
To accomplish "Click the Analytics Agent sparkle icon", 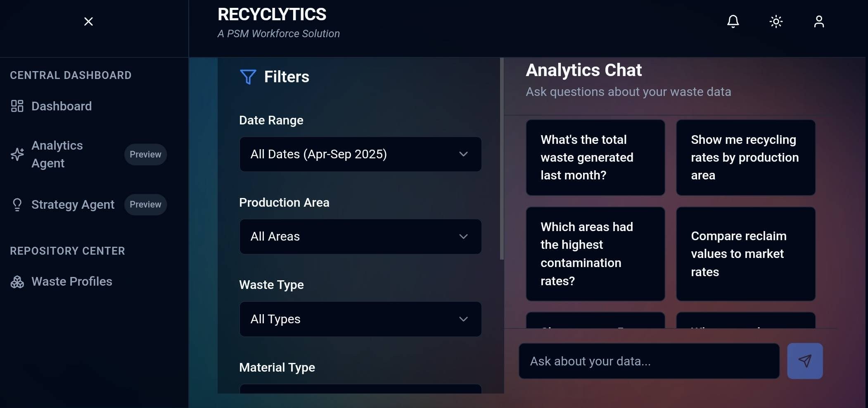I will click(17, 154).
